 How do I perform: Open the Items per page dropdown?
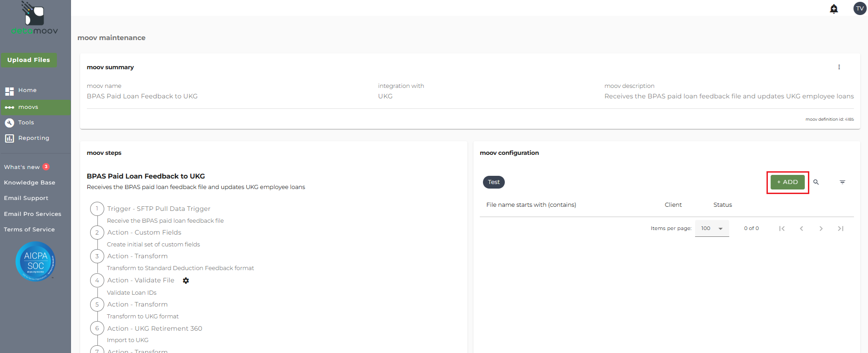point(712,228)
